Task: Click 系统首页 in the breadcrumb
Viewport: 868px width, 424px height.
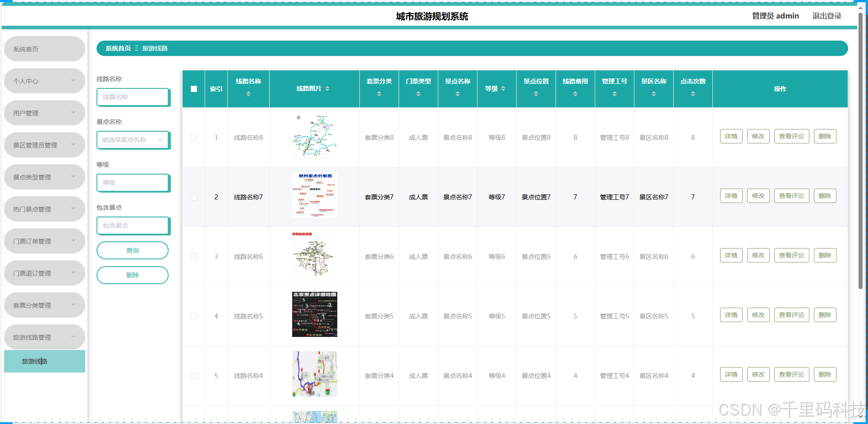Action: tap(118, 48)
